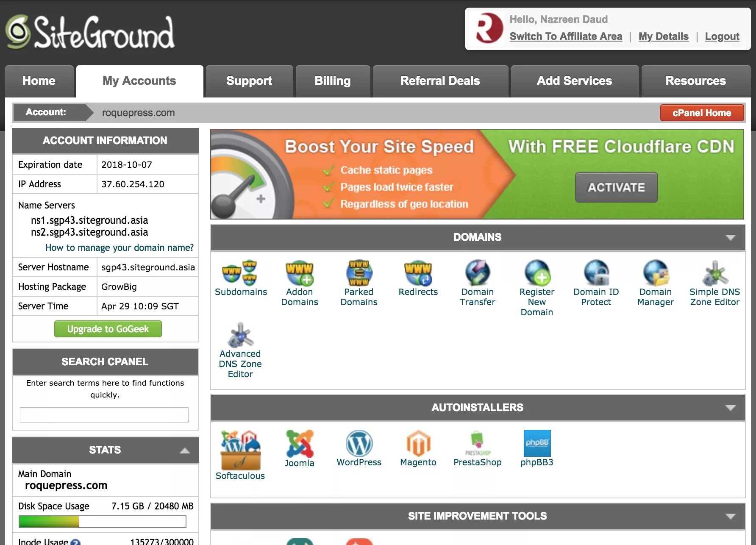The height and width of the screenshot is (545, 756).
Task: Launch the Softaculous autoinstaller icon
Action: tap(240, 450)
